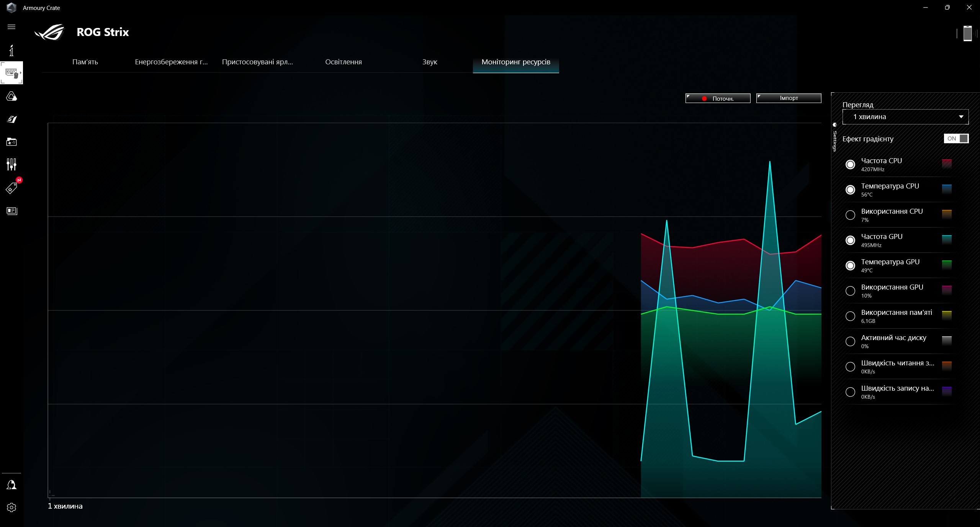Click the Імпорт button
Viewport: 980px width, 527px height.
pyautogui.click(x=789, y=98)
